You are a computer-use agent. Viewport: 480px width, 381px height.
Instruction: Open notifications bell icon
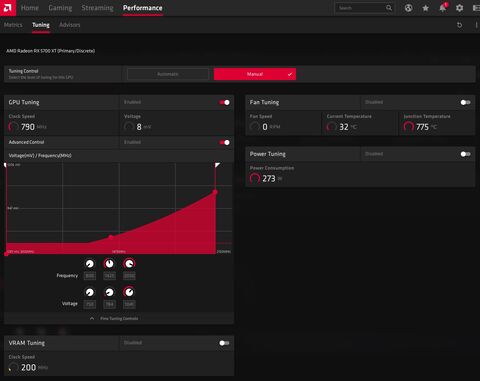(x=443, y=8)
